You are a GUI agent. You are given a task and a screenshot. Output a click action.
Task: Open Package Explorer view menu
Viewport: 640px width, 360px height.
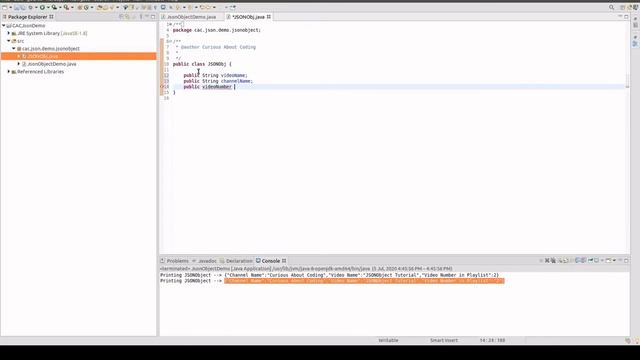pos(141,17)
